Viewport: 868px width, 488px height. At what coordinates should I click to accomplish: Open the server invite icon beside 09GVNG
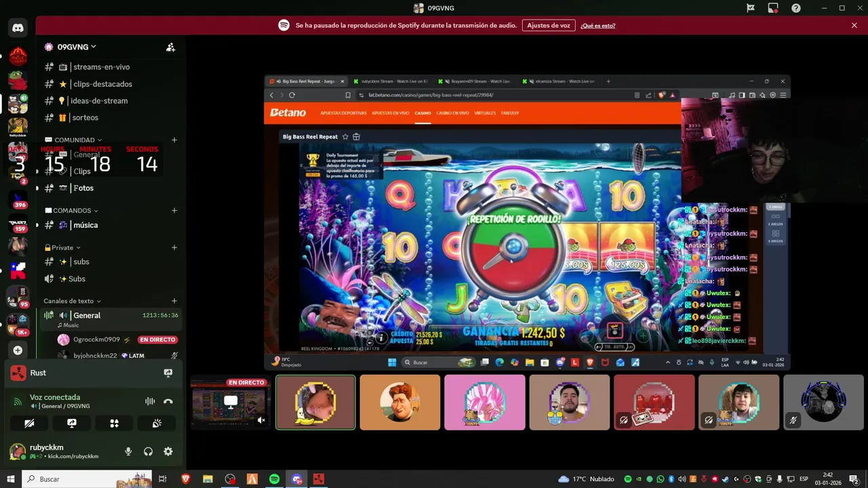pyautogui.click(x=170, y=47)
